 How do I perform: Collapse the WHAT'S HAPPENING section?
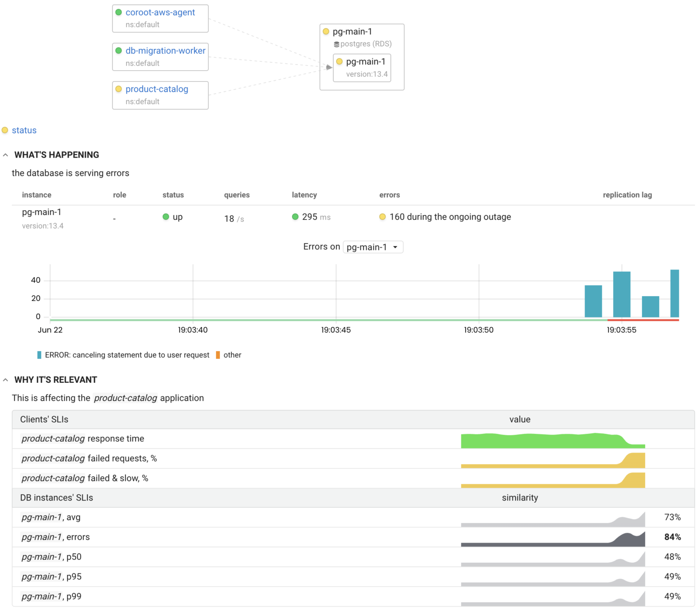[x=5, y=154]
